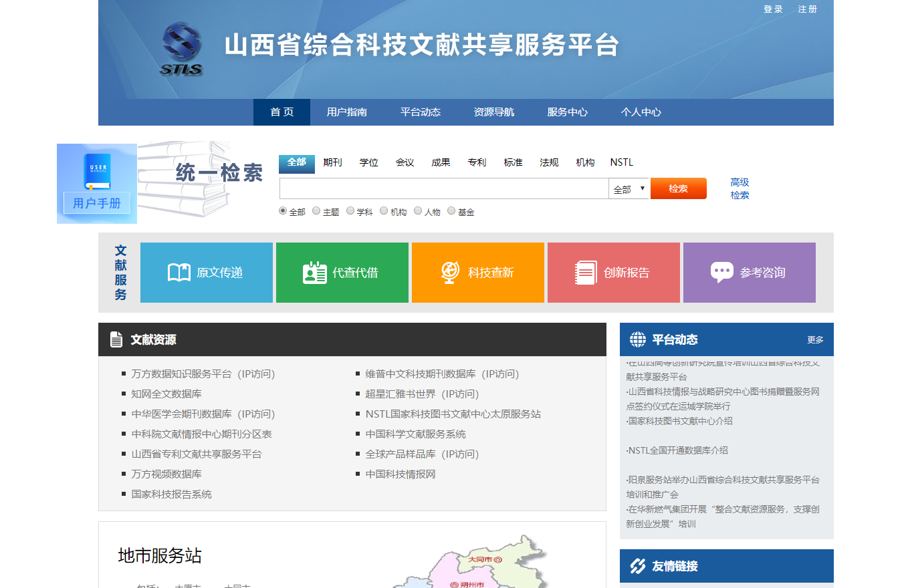Screen dimensions: 904x588
Task: Click the 注册 link at top
Action: click(808, 9)
